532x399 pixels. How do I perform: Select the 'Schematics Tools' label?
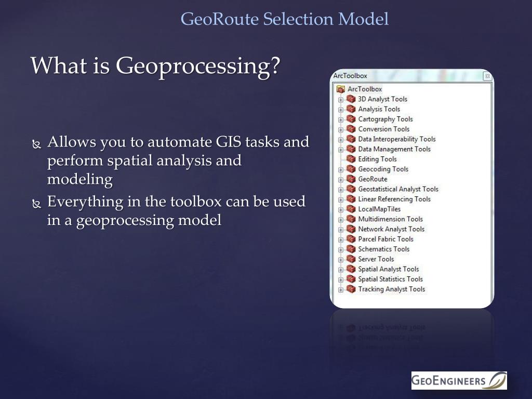(x=384, y=249)
